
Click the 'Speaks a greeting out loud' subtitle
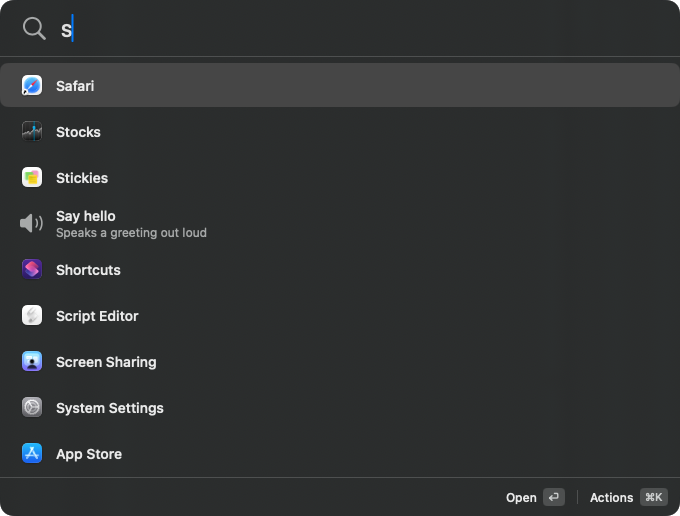[x=131, y=233]
